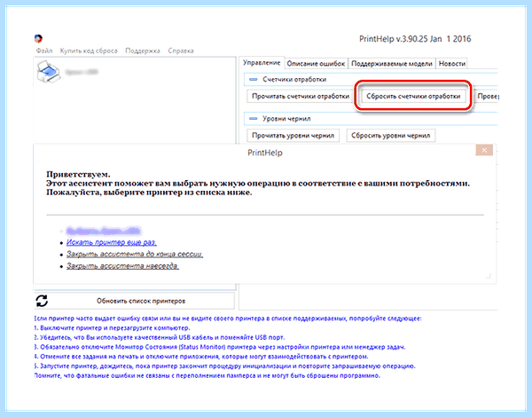
Task: Collapse the Счетчики отработки section
Action: point(253,80)
